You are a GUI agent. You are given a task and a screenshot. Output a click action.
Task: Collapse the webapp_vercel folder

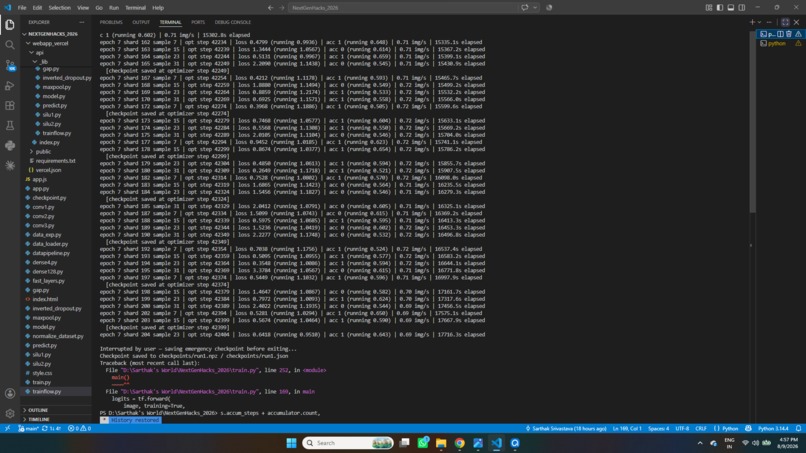50,43
